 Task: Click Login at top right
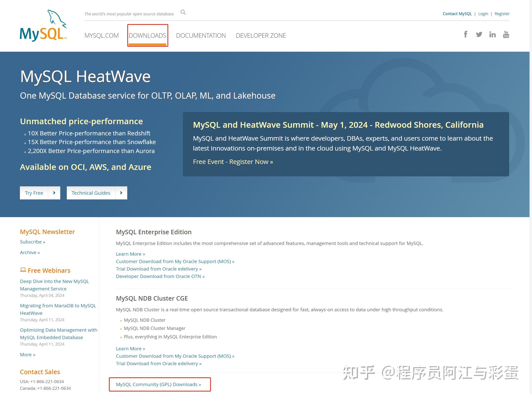[483, 14]
